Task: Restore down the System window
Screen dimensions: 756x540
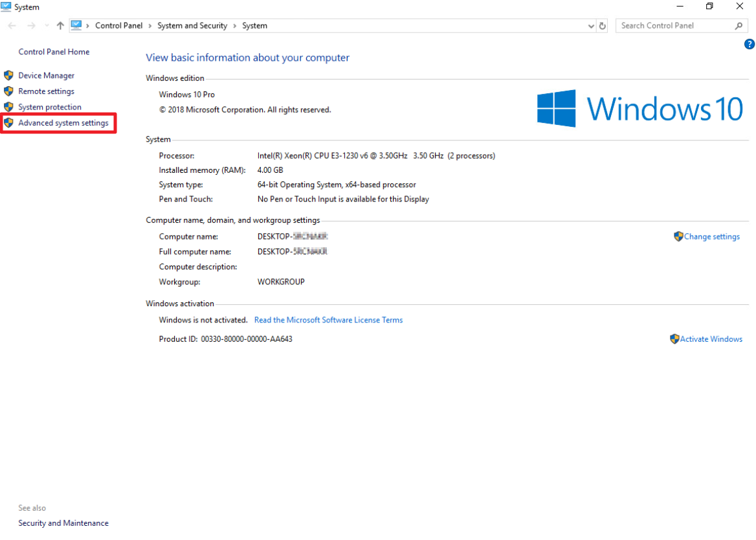Action: click(x=709, y=6)
